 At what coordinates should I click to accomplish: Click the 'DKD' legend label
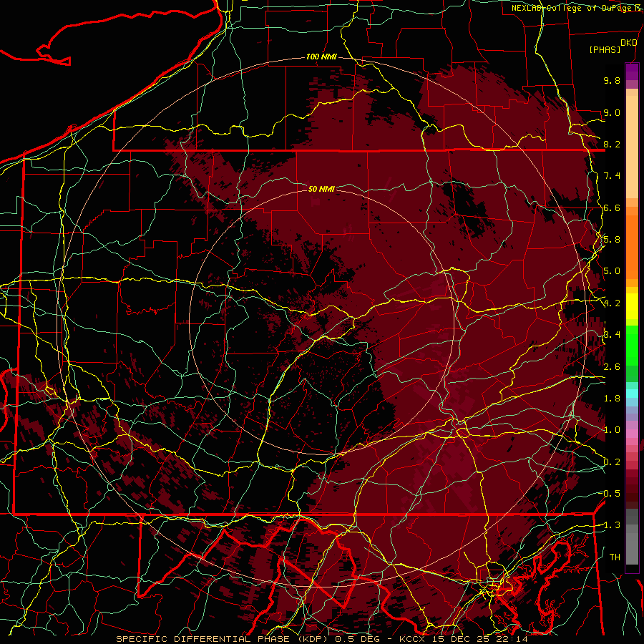click(629, 43)
